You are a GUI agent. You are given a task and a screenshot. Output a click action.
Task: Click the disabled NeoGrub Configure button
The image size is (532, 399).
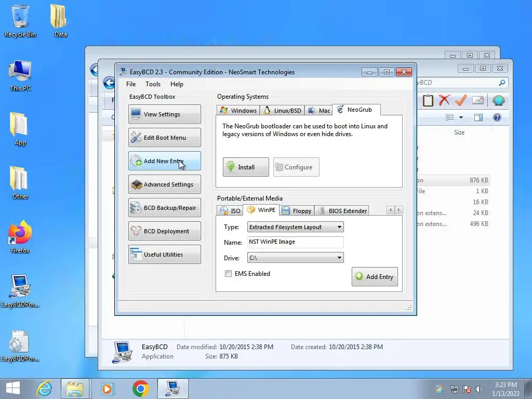pyautogui.click(x=296, y=167)
